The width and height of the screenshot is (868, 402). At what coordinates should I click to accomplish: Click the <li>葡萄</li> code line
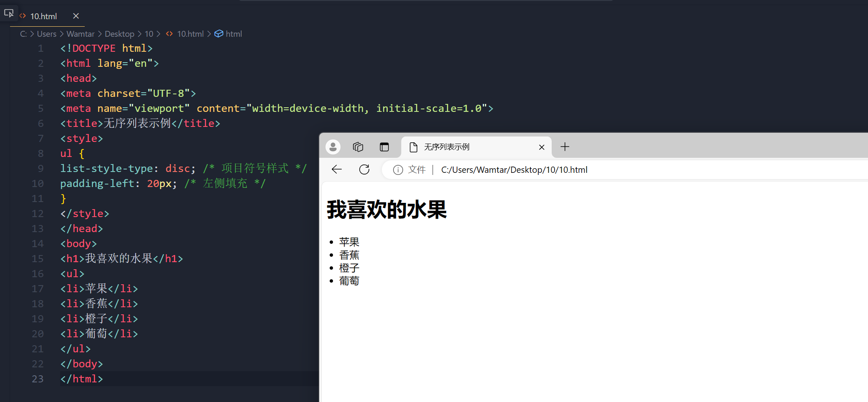point(99,334)
